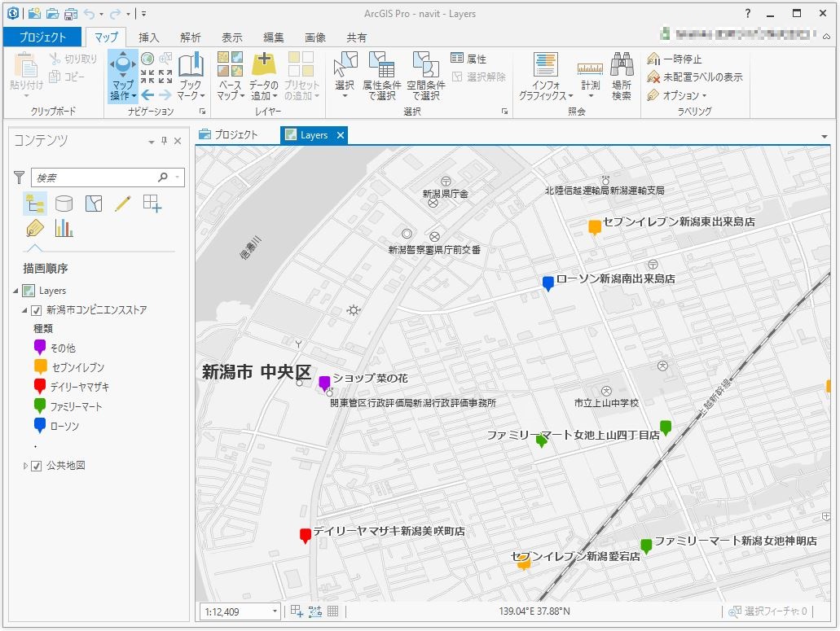The image size is (840, 631).
Task: Open the selection group dialog launcher
Action: [x=504, y=112]
